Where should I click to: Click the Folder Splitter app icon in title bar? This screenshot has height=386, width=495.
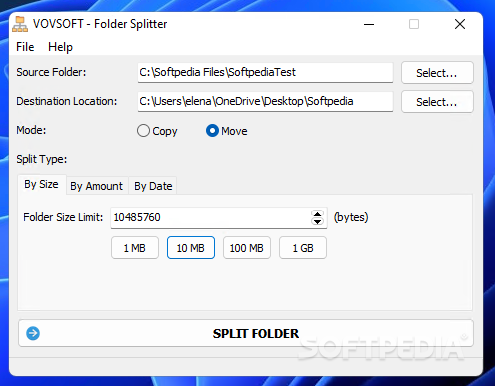pyautogui.click(x=20, y=24)
